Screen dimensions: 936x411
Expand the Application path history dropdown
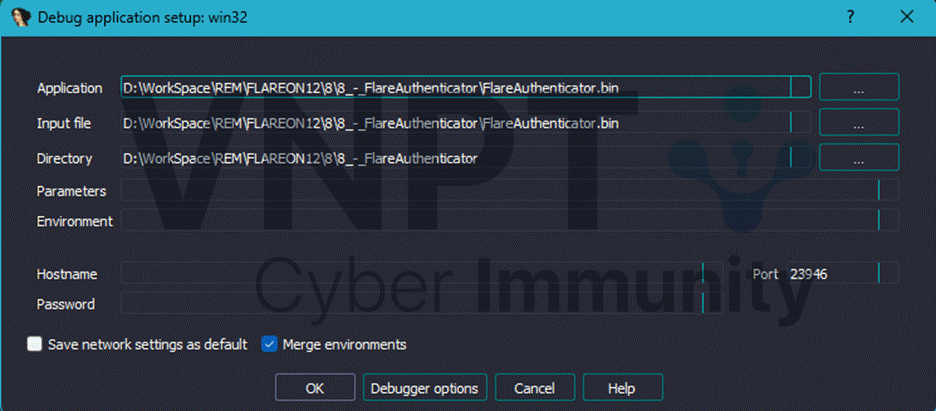800,88
